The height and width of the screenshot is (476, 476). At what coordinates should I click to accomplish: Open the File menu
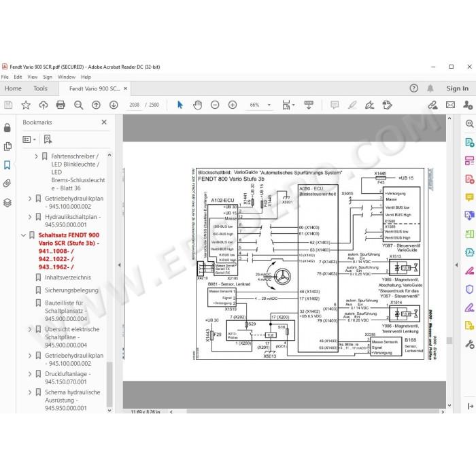pyautogui.click(x=5, y=77)
